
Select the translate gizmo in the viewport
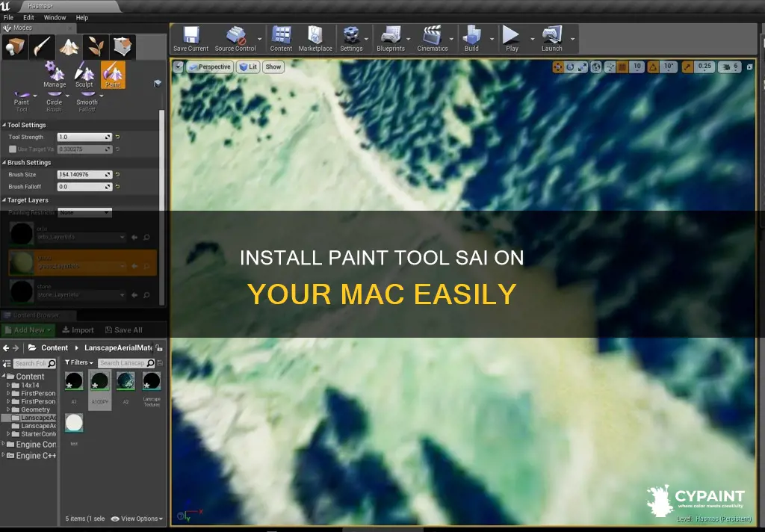[x=557, y=67]
